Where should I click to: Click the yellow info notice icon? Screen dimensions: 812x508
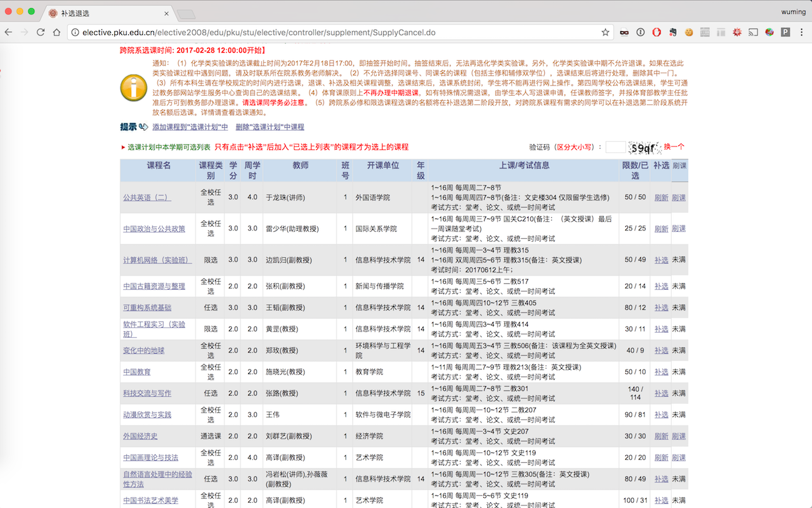point(134,88)
